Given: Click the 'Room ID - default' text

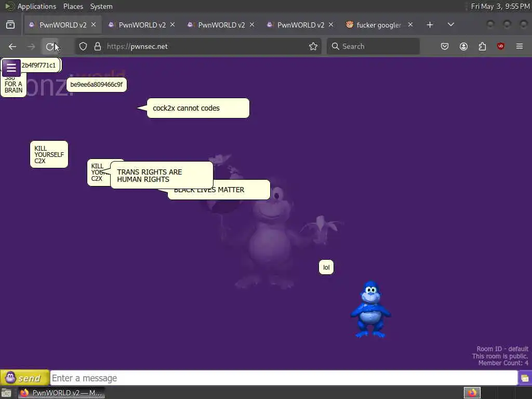Looking at the screenshot, I should click(x=502, y=349).
